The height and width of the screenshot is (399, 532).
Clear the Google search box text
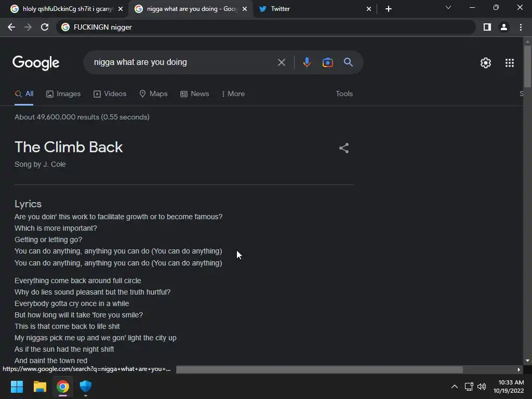pyautogui.click(x=281, y=62)
